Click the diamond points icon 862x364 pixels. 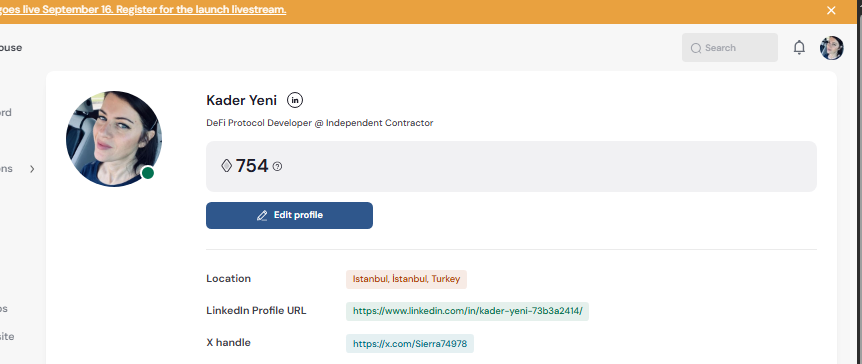coord(226,166)
